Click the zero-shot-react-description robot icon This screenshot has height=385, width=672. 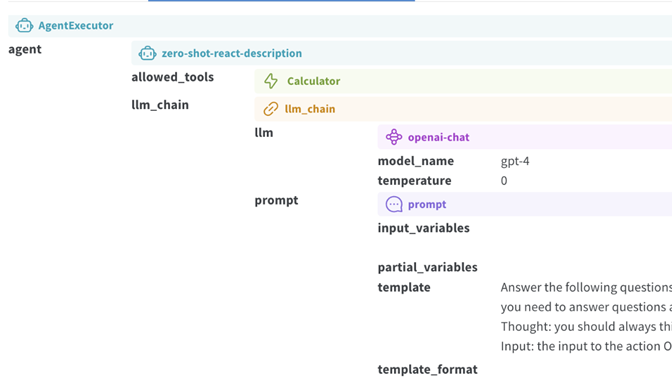click(x=147, y=54)
